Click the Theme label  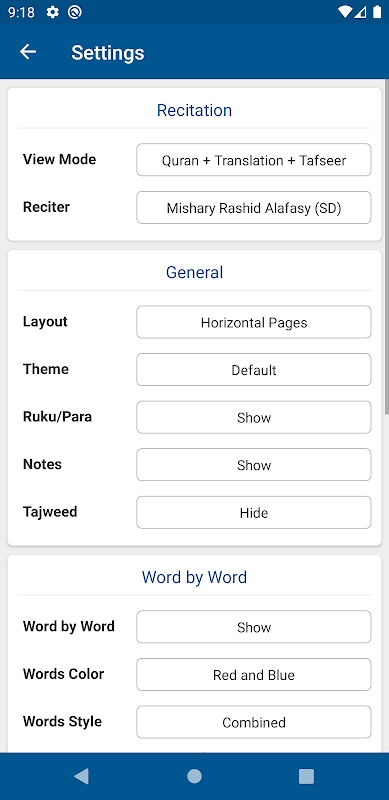pyautogui.click(x=46, y=369)
